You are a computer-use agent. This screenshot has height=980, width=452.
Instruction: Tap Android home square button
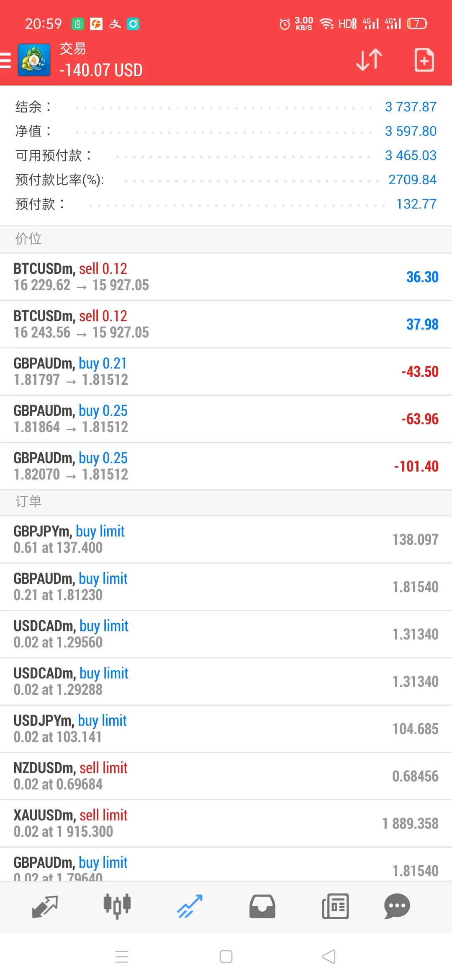point(226,957)
